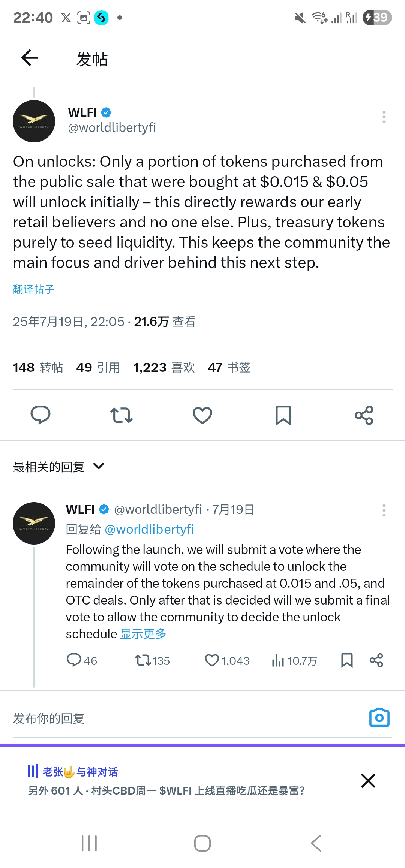Tap the back arrow in the header
Viewport: 405px width, 868px height.
[30, 58]
